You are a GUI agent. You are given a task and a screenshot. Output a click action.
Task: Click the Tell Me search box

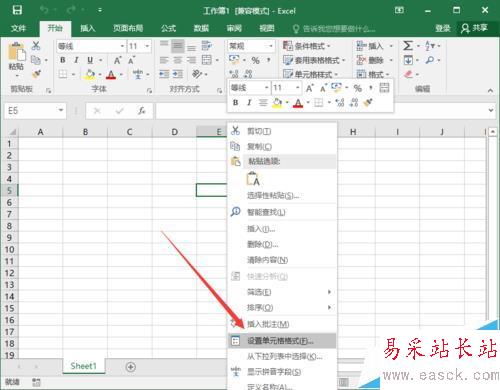point(334,29)
